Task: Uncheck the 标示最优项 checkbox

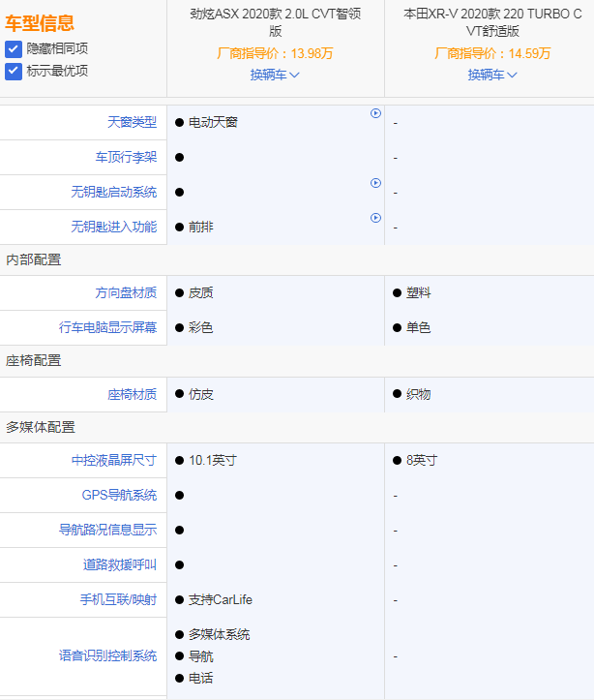Action: coord(14,71)
